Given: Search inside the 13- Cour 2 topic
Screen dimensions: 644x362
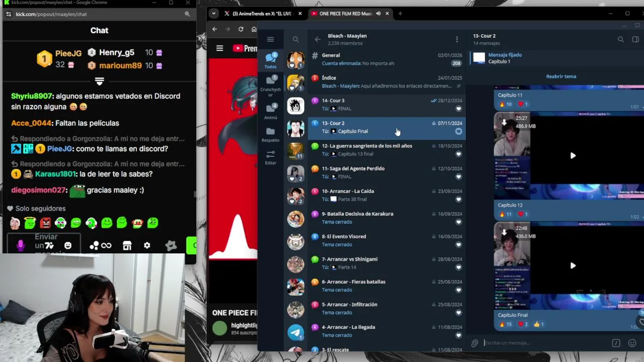Looking at the screenshot, I should pyautogui.click(x=621, y=39).
